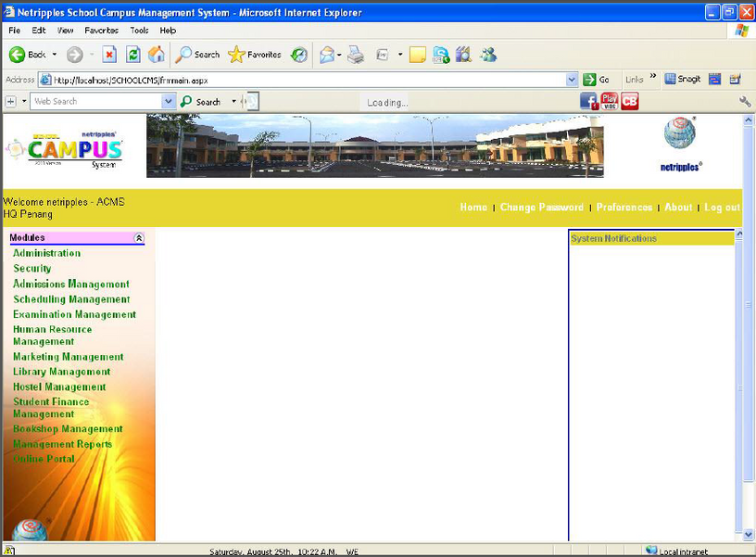Open the Human Resource Management module

click(x=52, y=335)
